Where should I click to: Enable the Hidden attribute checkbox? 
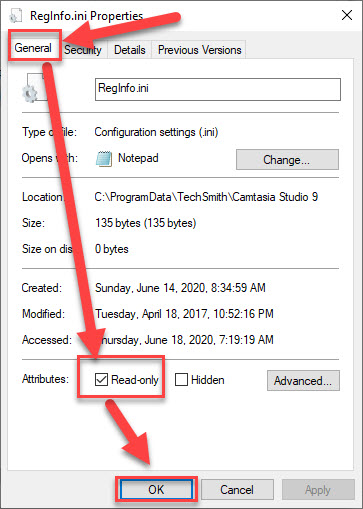pyautogui.click(x=181, y=380)
